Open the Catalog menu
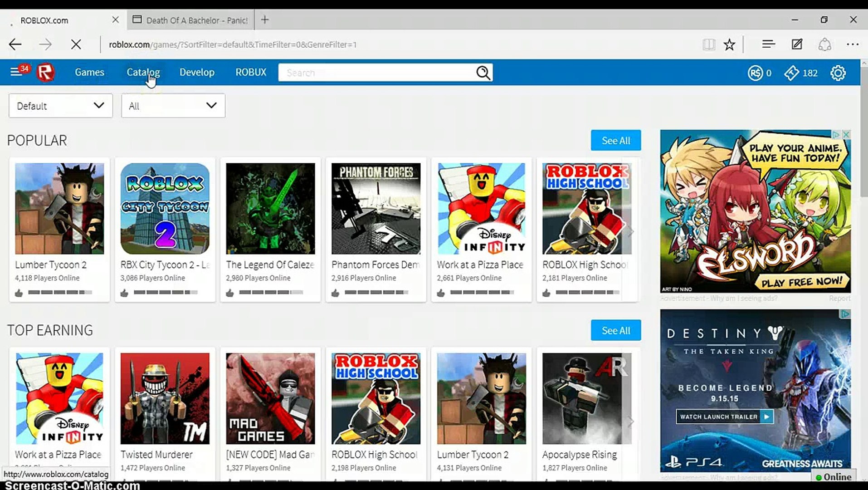Viewport: 868px width, 490px height. 143,72
